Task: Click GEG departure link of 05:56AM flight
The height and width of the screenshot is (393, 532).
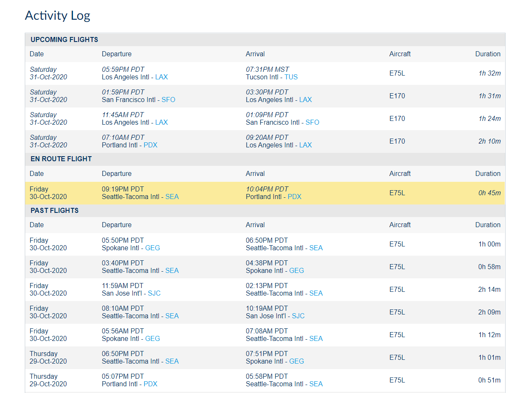Action: (x=152, y=339)
